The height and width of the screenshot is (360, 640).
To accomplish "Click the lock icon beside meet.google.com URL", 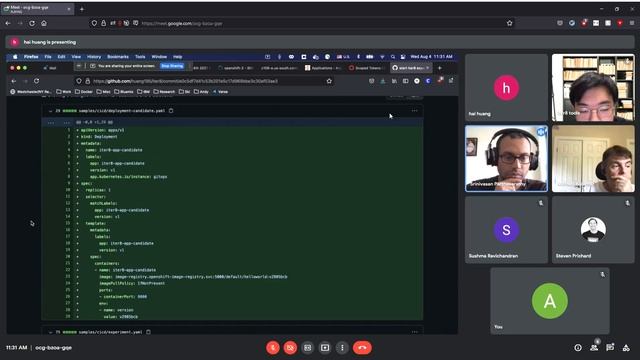I will click(x=103, y=23).
